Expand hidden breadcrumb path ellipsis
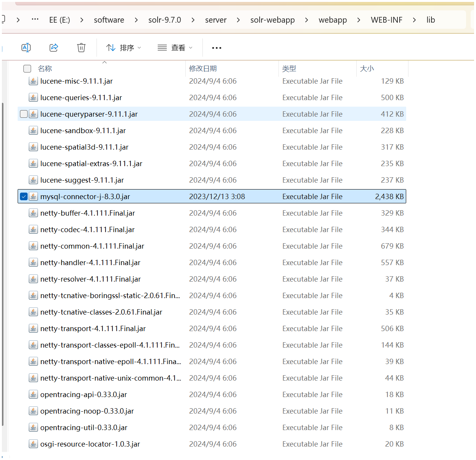The width and height of the screenshot is (476, 460). coord(35,19)
